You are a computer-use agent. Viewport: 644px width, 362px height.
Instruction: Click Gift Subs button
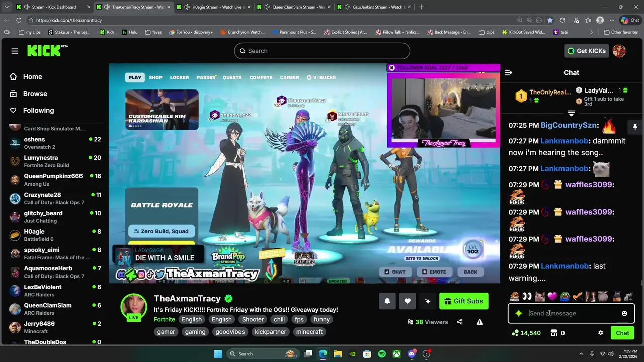point(464,301)
